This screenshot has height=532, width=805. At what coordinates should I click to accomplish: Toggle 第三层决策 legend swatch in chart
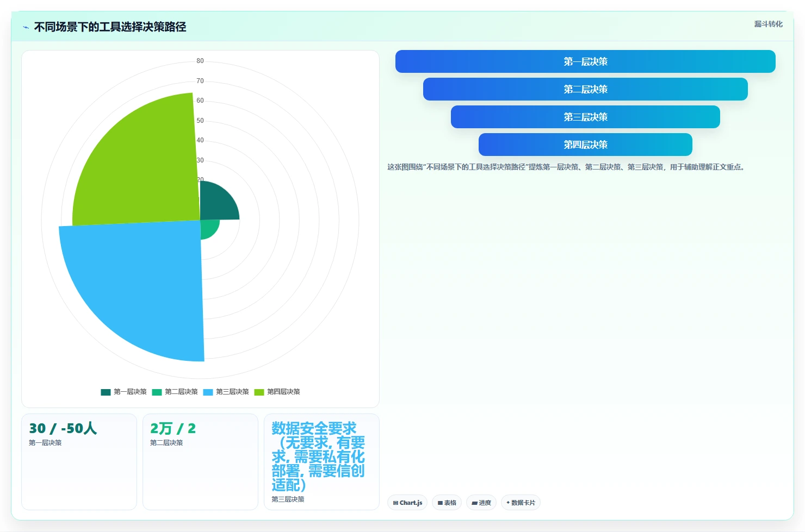(x=208, y=392)
